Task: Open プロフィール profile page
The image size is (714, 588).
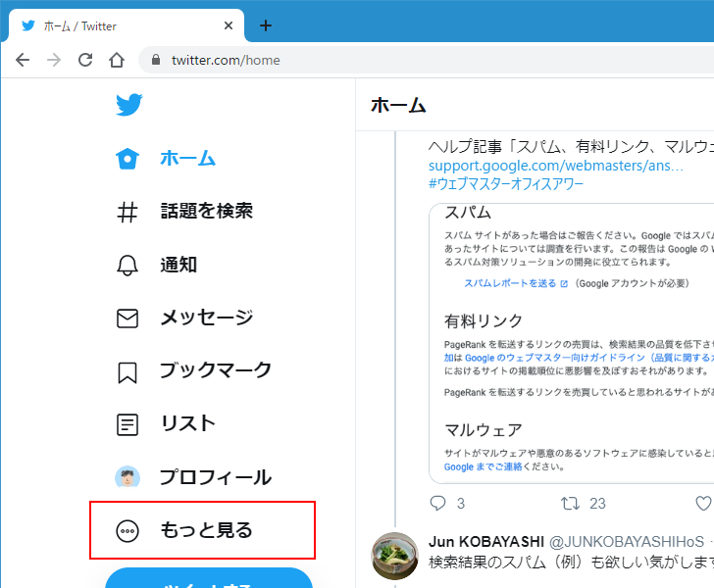Action: click(194, 477)
